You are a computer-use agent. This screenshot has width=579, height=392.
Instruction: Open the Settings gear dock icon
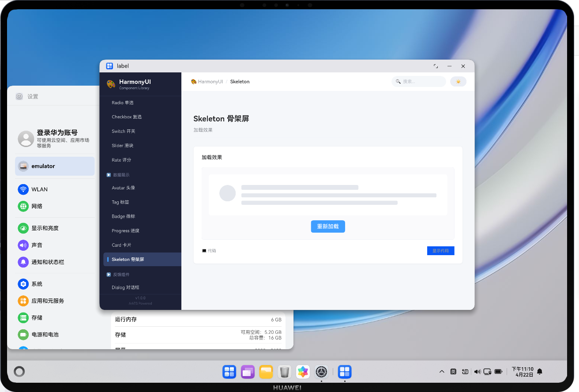pyautogui.click(x=321, y=372)
